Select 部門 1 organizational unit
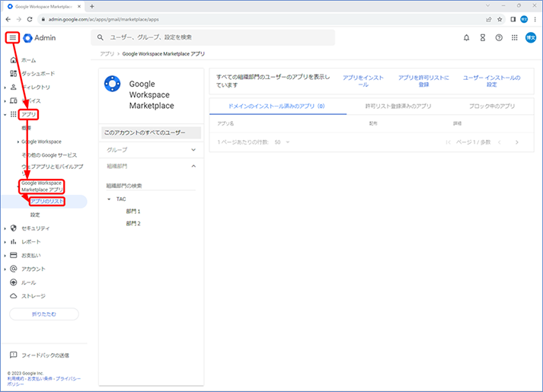The height and width of the screenshot is (392, 543). pos(133,212)
